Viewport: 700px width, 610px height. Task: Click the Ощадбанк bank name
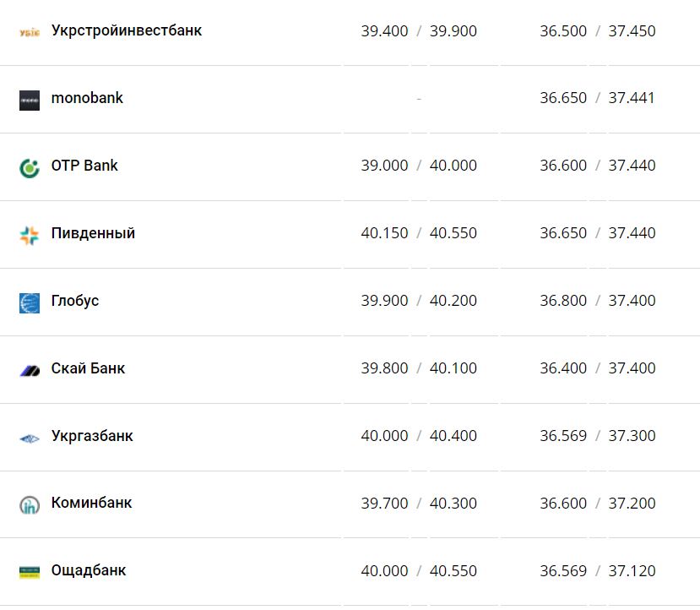89,570
